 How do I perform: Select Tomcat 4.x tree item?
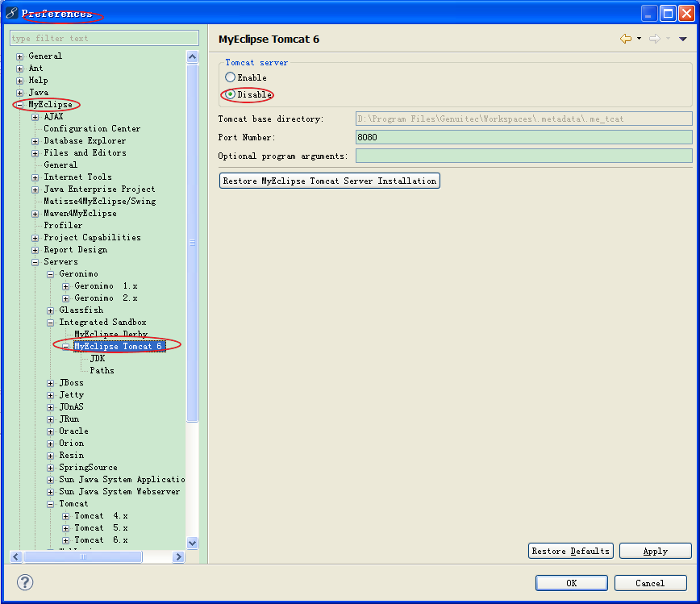101,515
